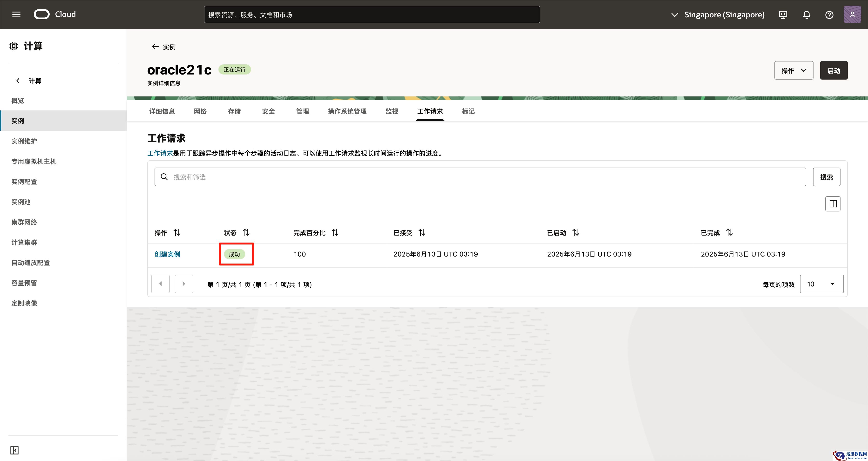This screenshot has height=461, width=868.
Task: Sort by the 已完成 column arrows
Action: [x=730, y=232]
